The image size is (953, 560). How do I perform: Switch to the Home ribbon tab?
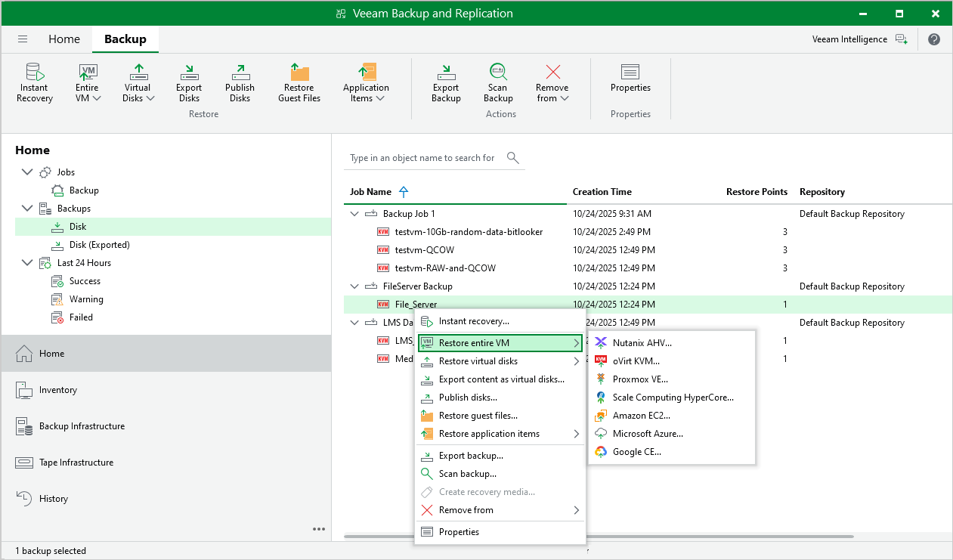point(64,39)
